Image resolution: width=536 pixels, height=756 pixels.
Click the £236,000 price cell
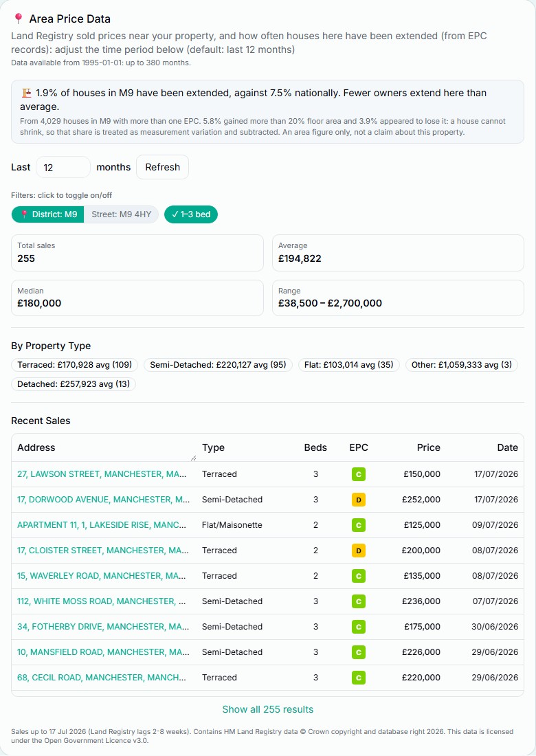(x=421, y=601)
